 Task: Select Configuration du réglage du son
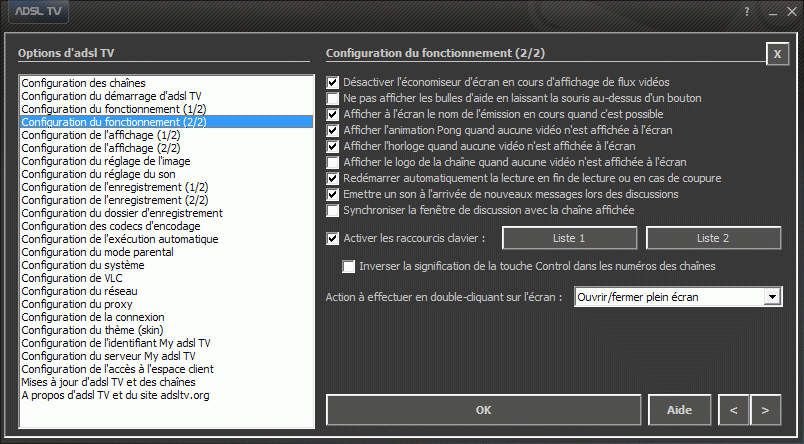[x=167, y=174]
